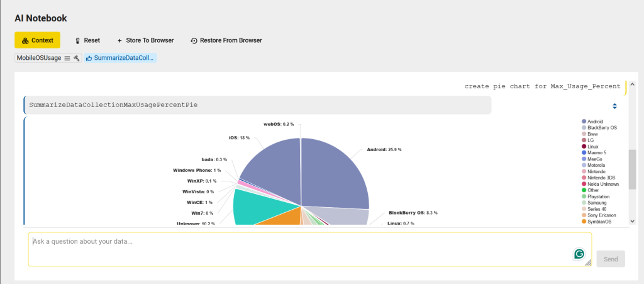Click the Grammarly icon in the question box
The image size is (644, 284).
[x=579, y=254]
